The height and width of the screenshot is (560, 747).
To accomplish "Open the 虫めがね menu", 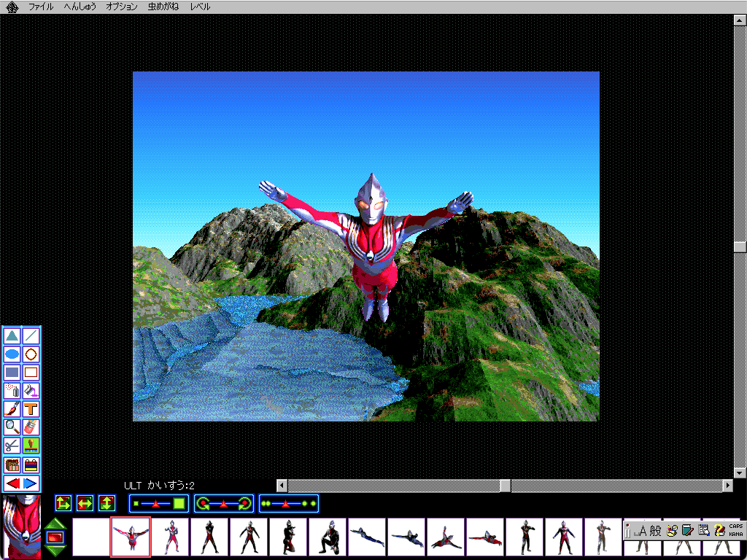I will click(163, 7).
